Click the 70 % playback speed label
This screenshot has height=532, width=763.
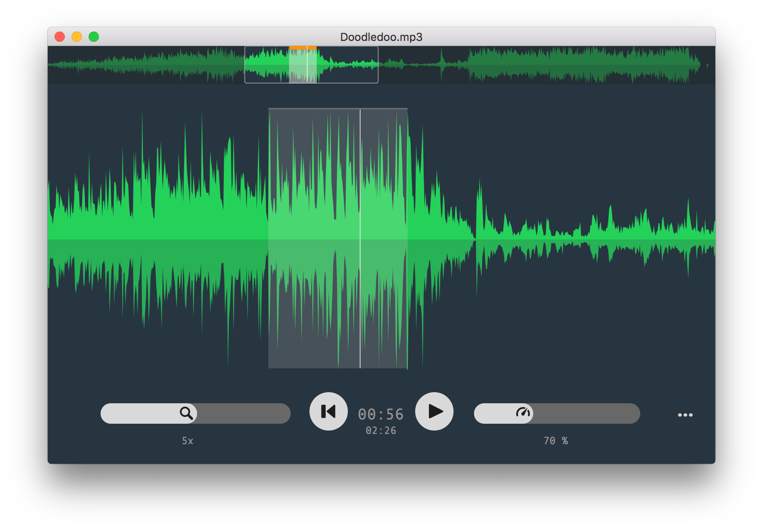pyautogui.click(x=555, y=441)
